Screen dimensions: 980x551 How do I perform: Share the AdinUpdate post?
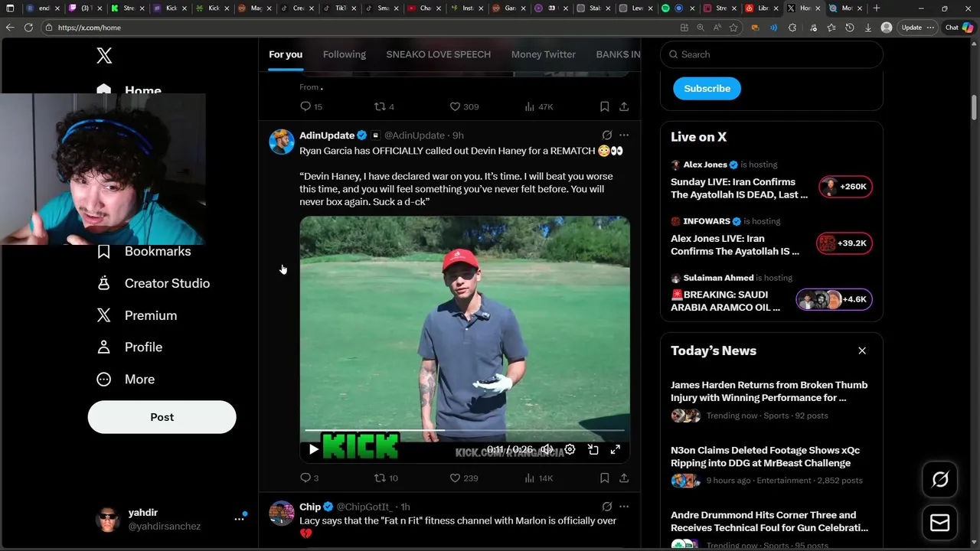(624, 478)
